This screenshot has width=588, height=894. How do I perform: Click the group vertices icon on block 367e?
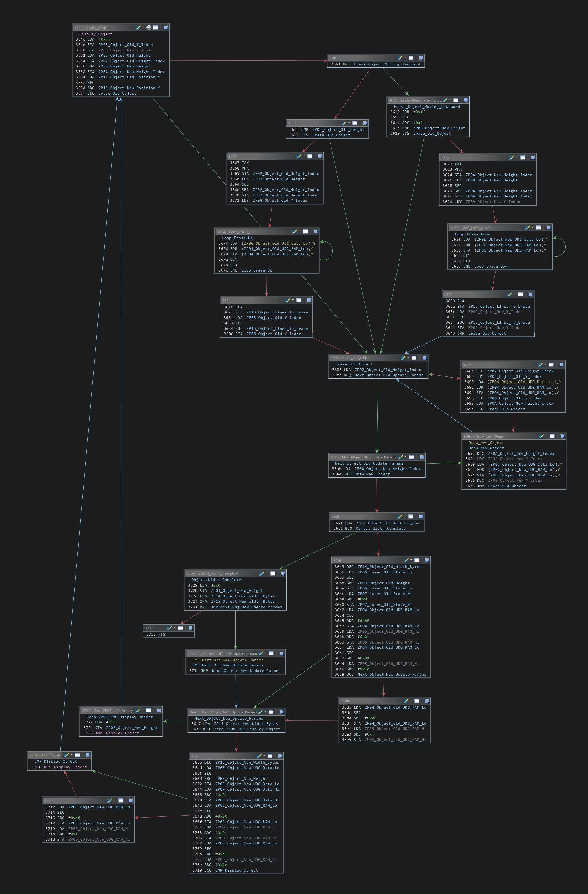pyautogui.click(x=308, y=300)
